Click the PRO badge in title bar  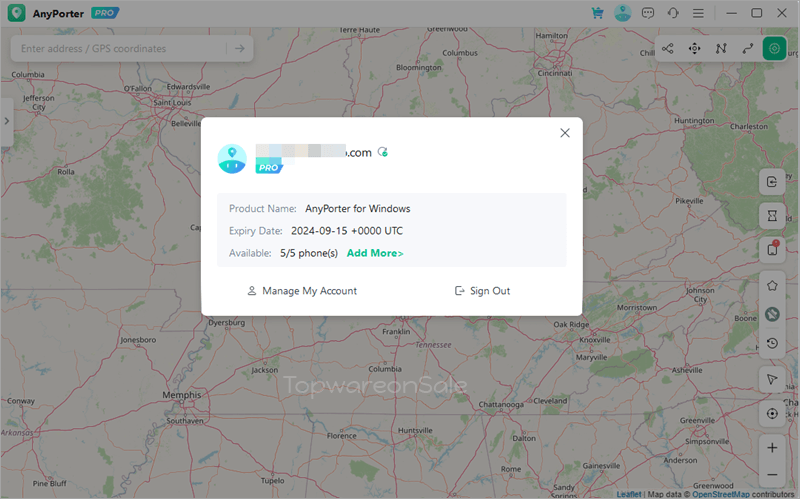pos(105,13)
